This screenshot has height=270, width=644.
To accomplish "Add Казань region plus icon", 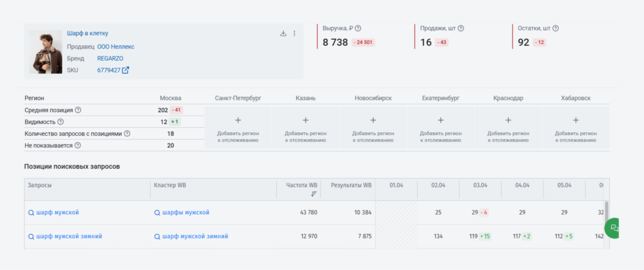I will pos(306,120).
